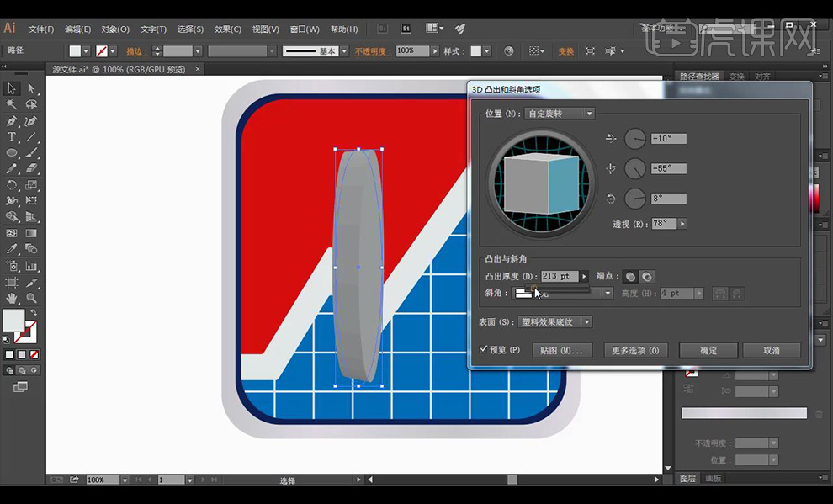Open the 效果(C) menu
The image size is (833, 504).
(x=228, y=29)
